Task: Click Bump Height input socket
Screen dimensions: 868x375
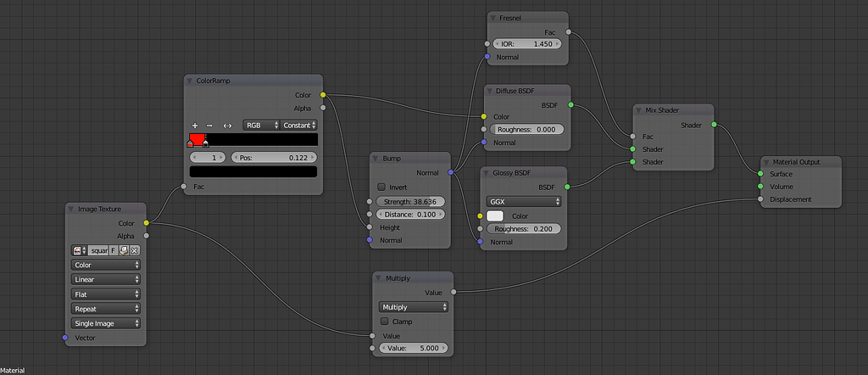Action: [370, 227]
